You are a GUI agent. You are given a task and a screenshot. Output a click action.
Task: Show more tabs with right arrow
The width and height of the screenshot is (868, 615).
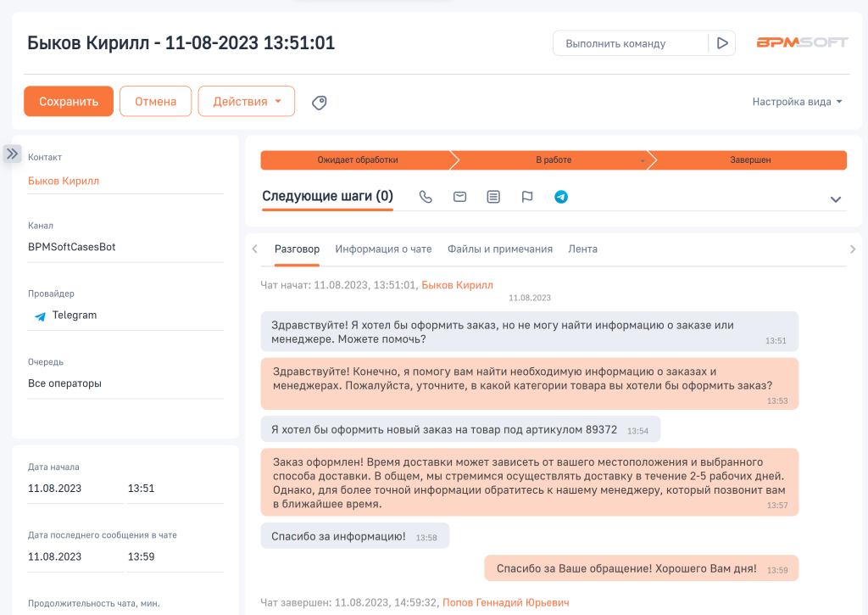click(853, 249)
